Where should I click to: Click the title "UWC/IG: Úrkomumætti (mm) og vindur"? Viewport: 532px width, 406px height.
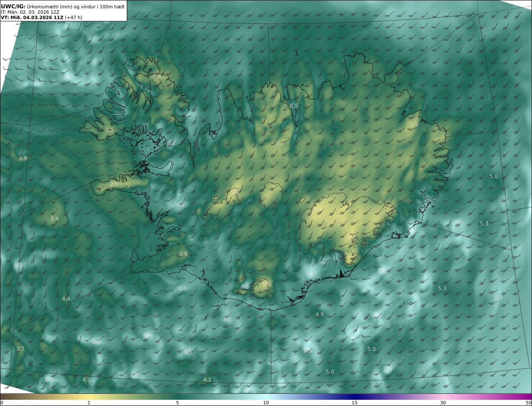coord(62,6)
